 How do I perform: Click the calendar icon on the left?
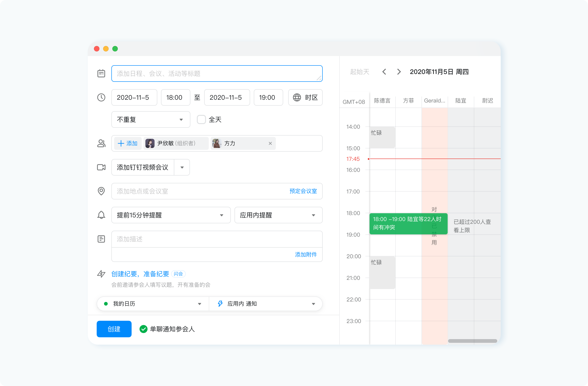pos(102,73)
